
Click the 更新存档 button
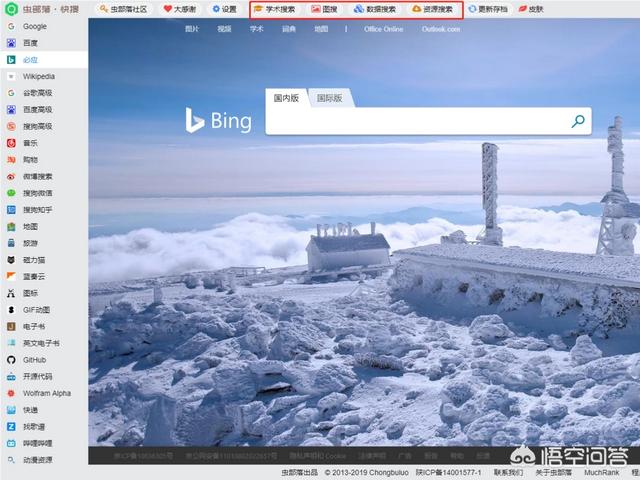point(488,9)
